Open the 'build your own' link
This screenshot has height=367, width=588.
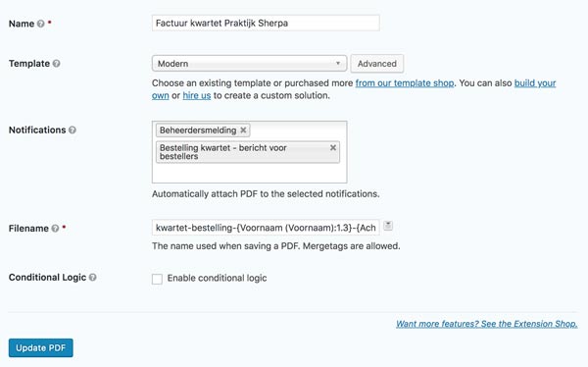tap(535, 83)
